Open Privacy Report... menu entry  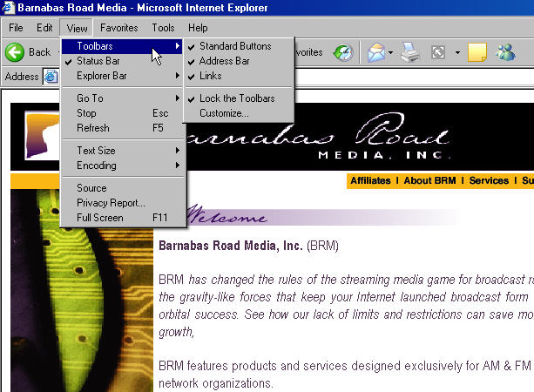click(123, 203)
